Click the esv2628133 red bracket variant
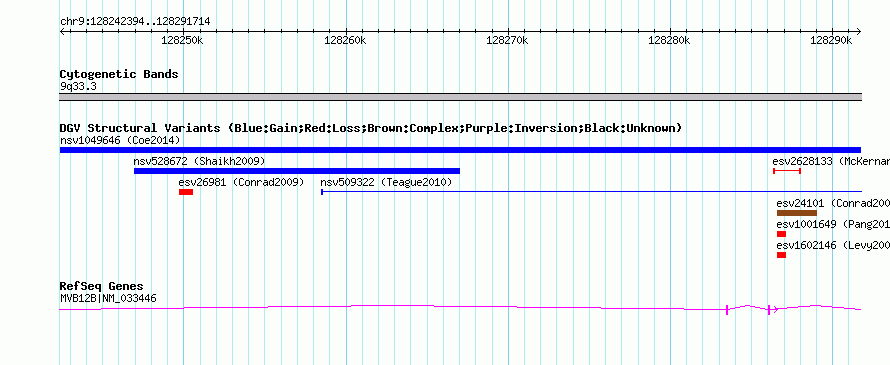Viewport: 890px width, 365px height. (x=787, y=170)
